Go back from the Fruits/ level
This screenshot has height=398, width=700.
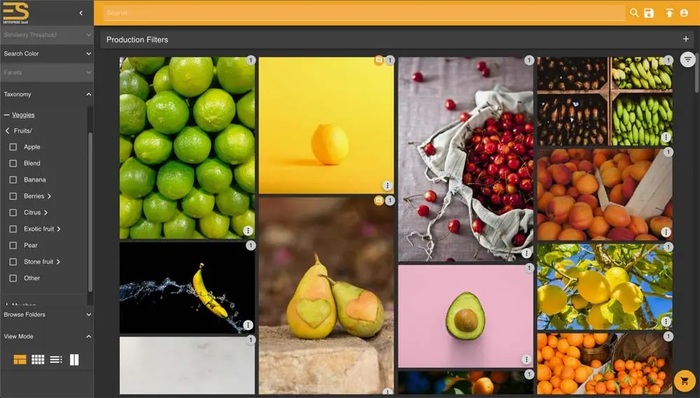(x=7, y=131)
